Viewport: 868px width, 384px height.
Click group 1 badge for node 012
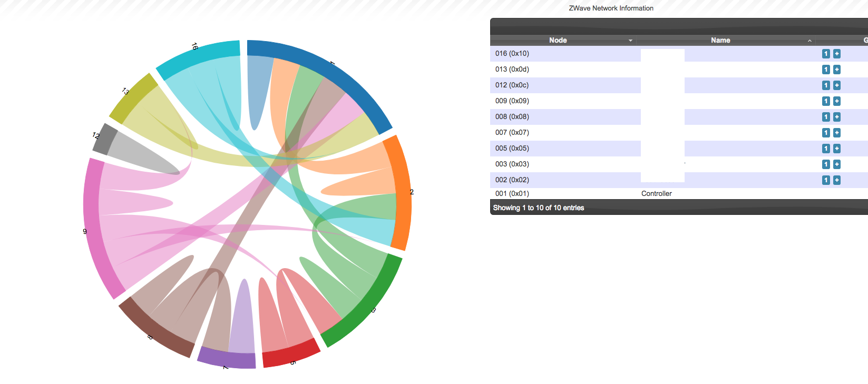[826, 85]
